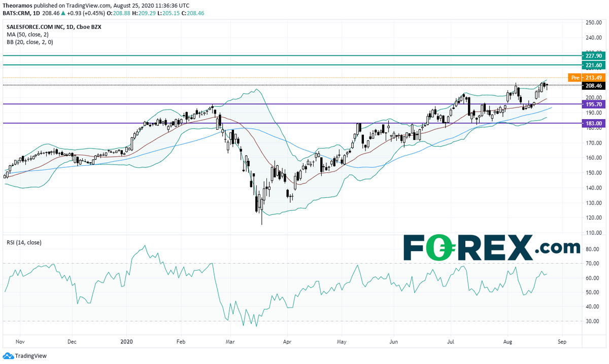Click the Apr label on time axis
The image size is (609, 364).
[287, 342]
